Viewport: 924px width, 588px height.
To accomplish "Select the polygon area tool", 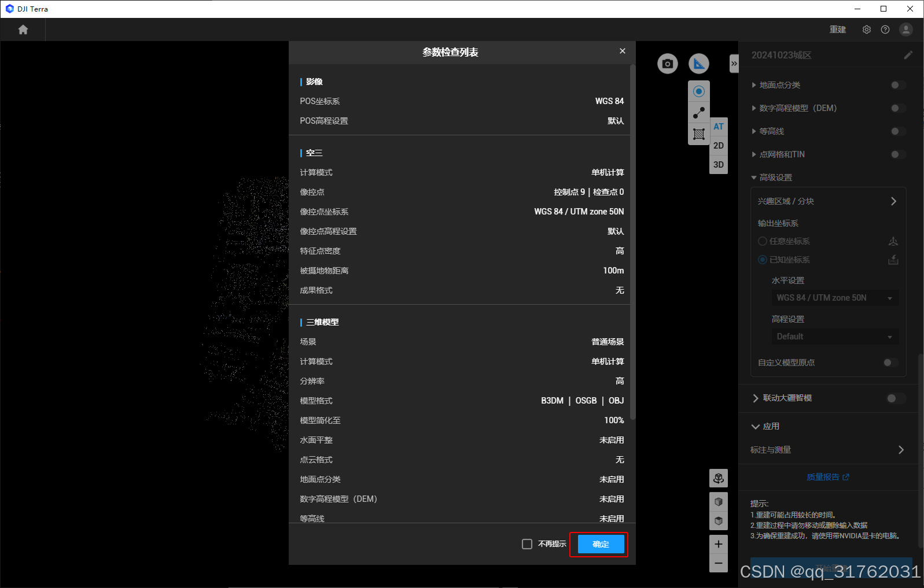I will coord(699,134).
